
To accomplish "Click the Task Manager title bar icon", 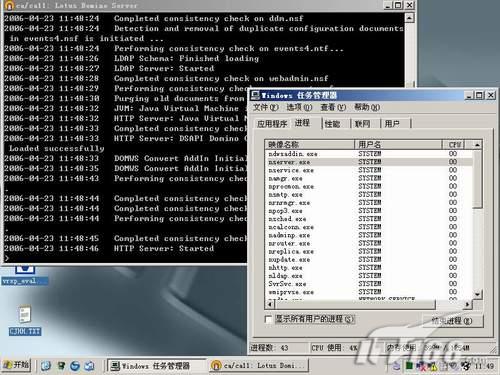I will tap(256, 95).
